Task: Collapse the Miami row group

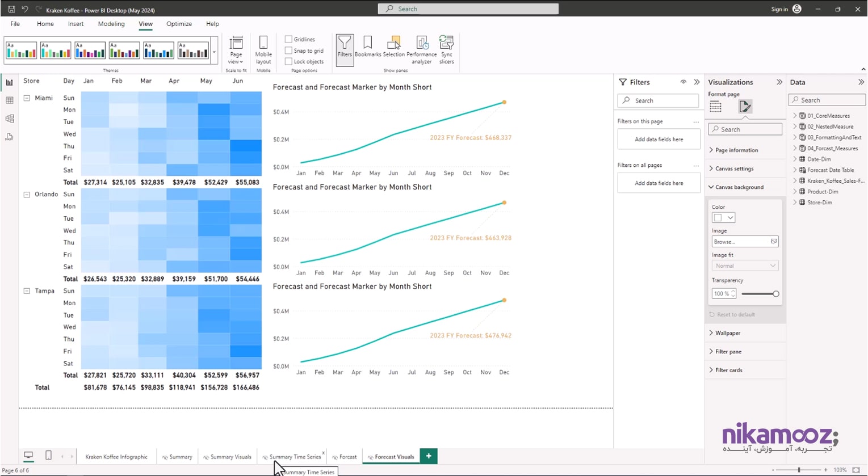Action: pos(27,98)
